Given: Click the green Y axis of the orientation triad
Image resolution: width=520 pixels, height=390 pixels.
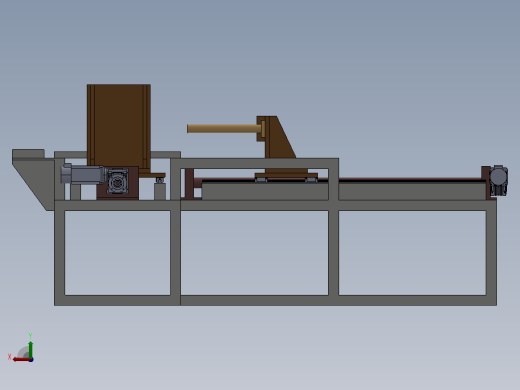Looking at the screenshot, I should click(31, 350).
